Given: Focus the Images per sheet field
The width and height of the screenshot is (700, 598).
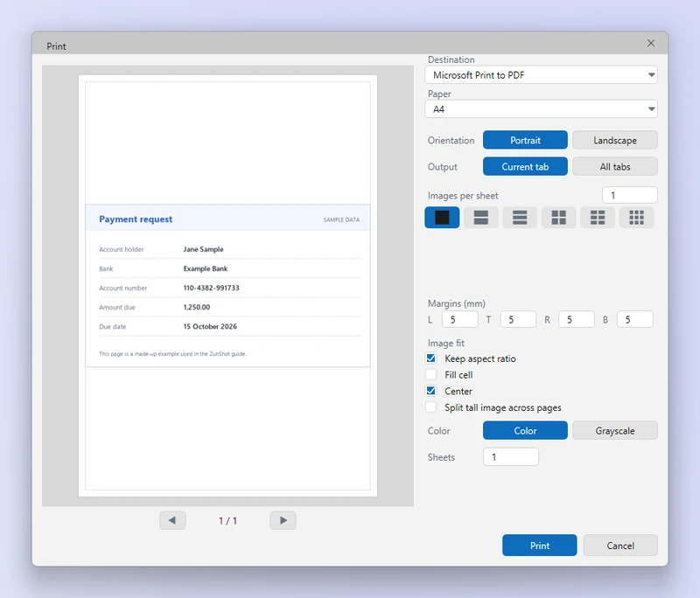Looking at the screenshot, I should (629, 195).
